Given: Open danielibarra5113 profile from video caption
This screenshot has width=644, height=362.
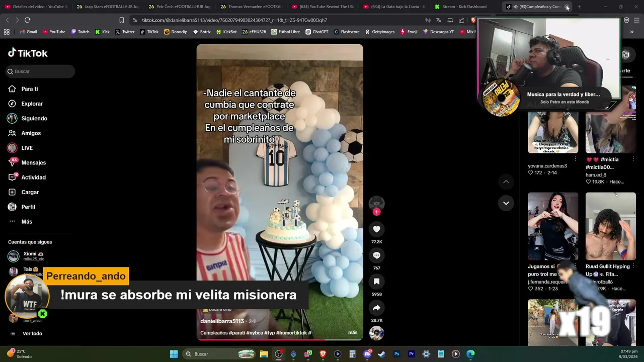Looking at the screenshot, I should [x=222, y=321].
